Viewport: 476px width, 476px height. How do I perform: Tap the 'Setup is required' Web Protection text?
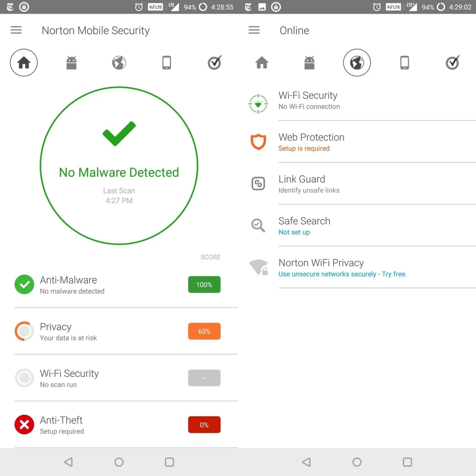304,149
